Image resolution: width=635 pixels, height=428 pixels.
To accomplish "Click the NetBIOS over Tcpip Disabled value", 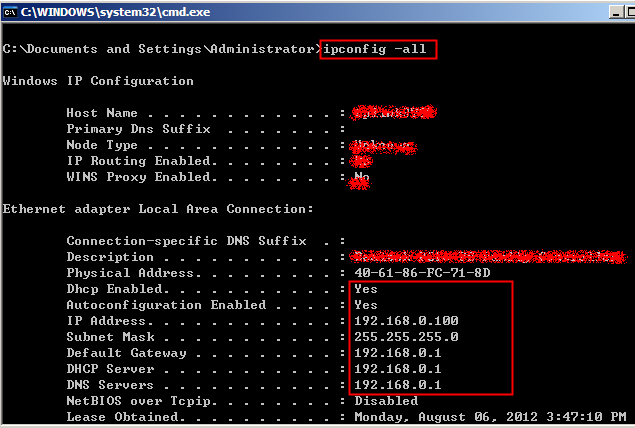I will tap(386, 401).
